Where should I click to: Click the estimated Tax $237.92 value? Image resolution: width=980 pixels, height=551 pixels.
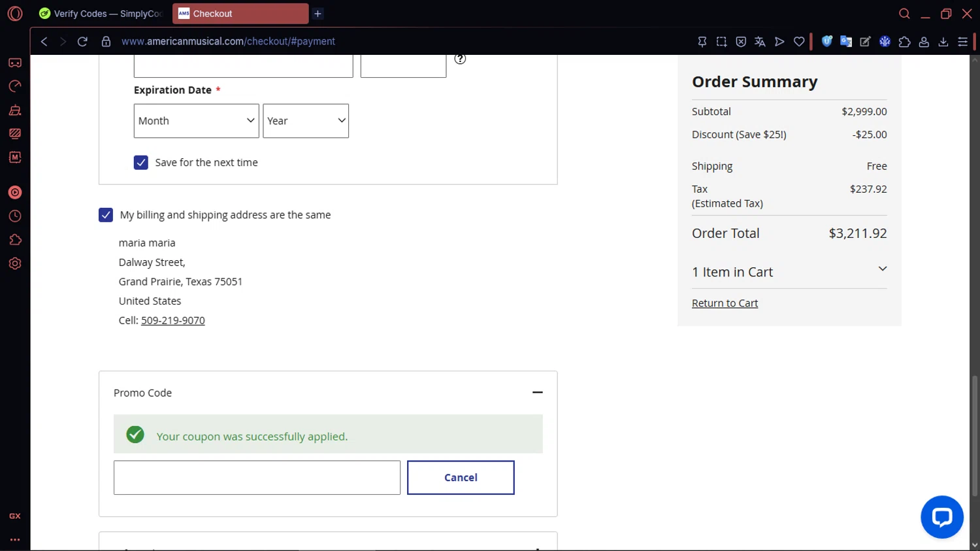pyautogui.click(x=868, y=189)
